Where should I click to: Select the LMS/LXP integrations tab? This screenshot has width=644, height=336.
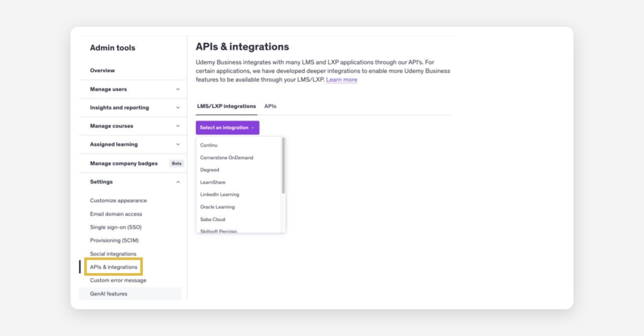coord(226,106)
